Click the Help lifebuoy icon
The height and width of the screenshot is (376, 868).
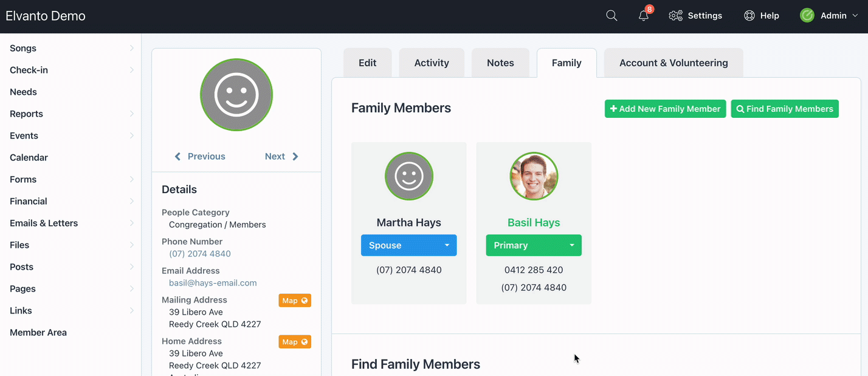(749, 16)
